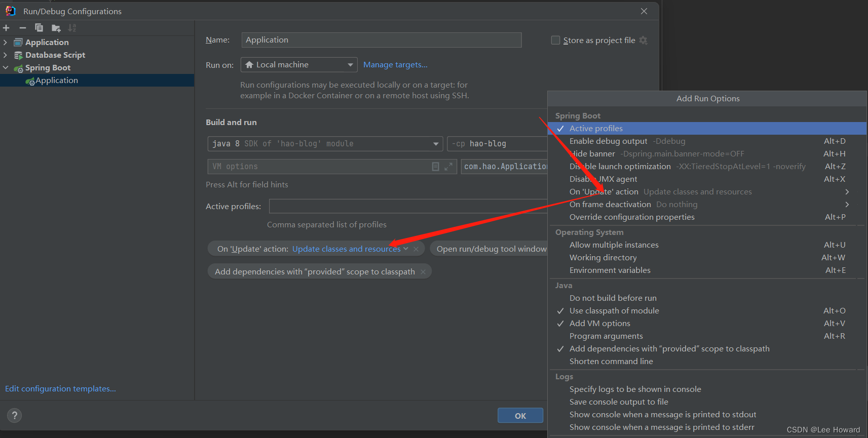Viewport: 868px width, 438px height.
Task: Remove the On 'Update' action chip via X
Action: pos(416,249)
